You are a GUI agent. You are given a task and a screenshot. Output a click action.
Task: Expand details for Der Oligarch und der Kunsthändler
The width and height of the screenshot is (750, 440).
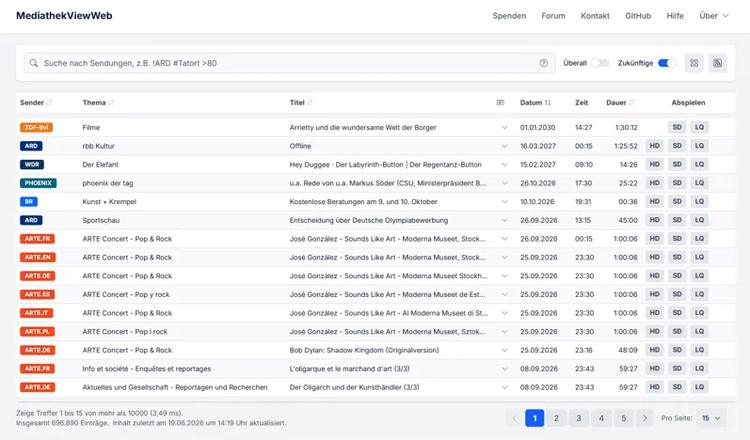pyautogui.click(x=504, y=387)
